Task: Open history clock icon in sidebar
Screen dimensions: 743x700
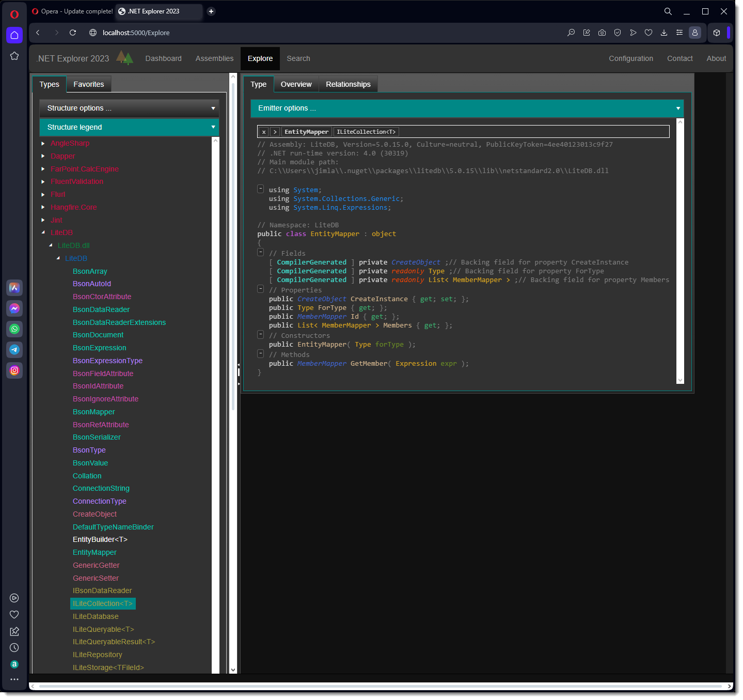Action: click(14, 648)
